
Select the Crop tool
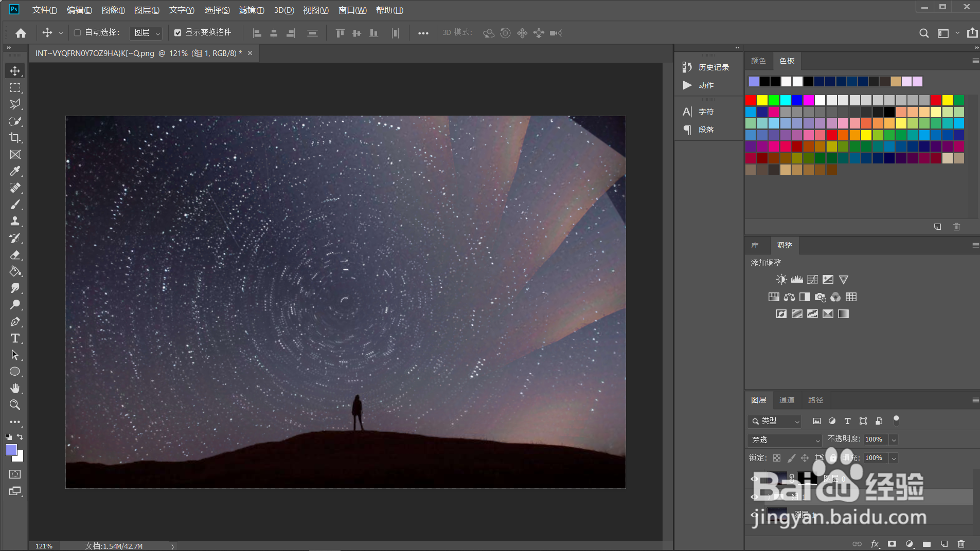[15, 138]
